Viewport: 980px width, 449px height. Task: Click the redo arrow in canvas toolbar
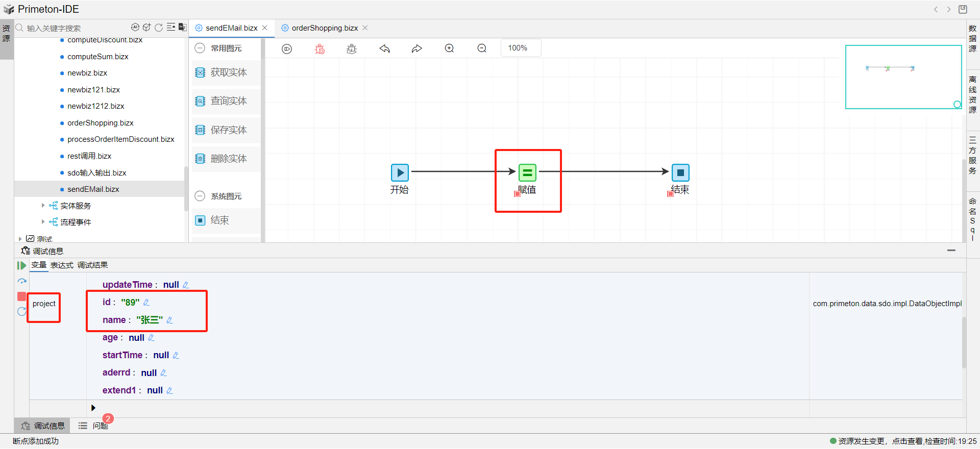tap(417, 49)
